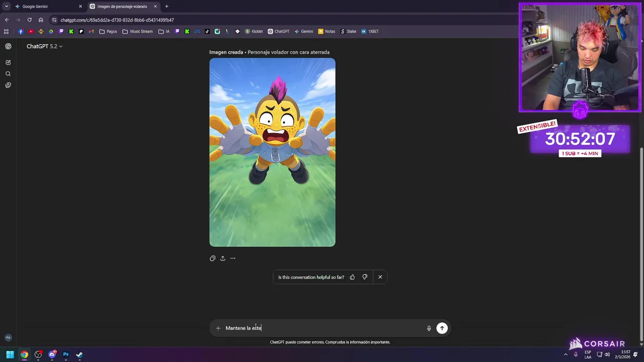Open the TikTok bookmark
644x362 pixels.
(x=207, y=31)
